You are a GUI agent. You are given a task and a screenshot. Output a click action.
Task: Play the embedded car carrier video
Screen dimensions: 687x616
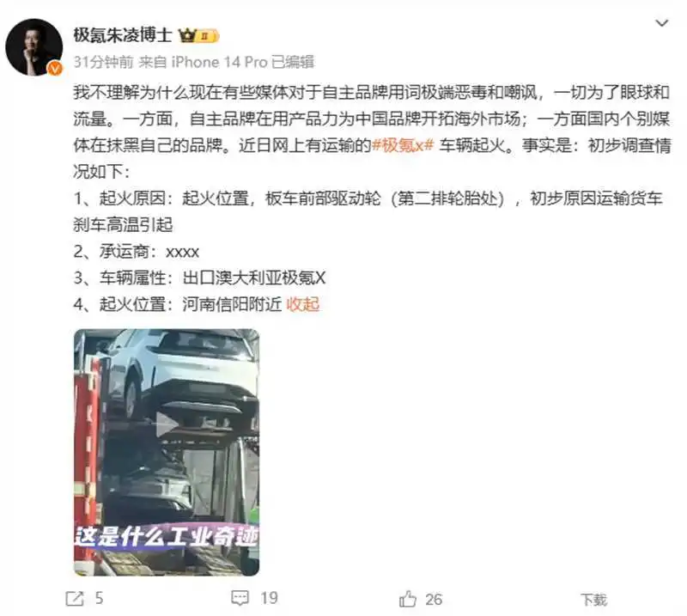pyautogui.click(x=167, y=424)
